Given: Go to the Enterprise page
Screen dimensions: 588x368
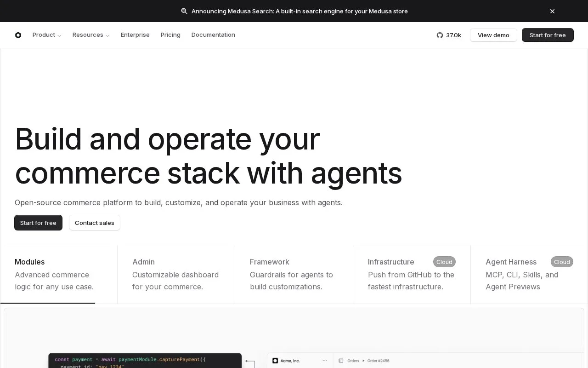Looking at the screenshot, I should pyautogui.click(x=135, y=35).
